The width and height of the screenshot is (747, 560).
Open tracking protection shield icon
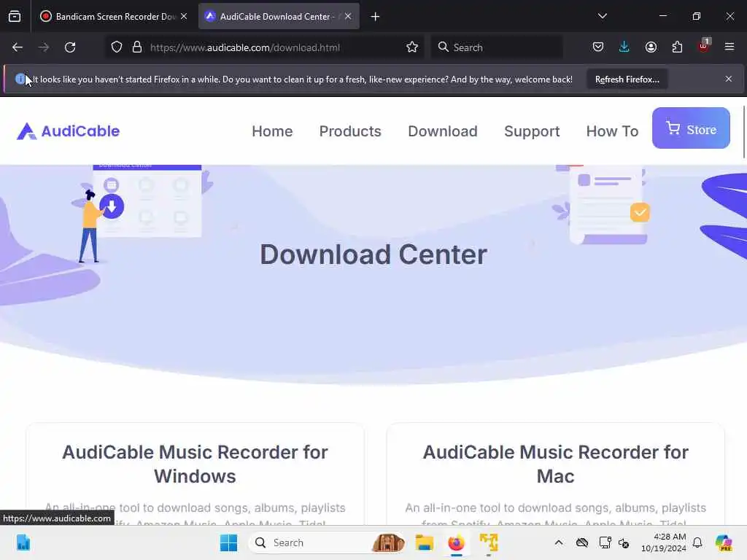click(x=117, y=47)
